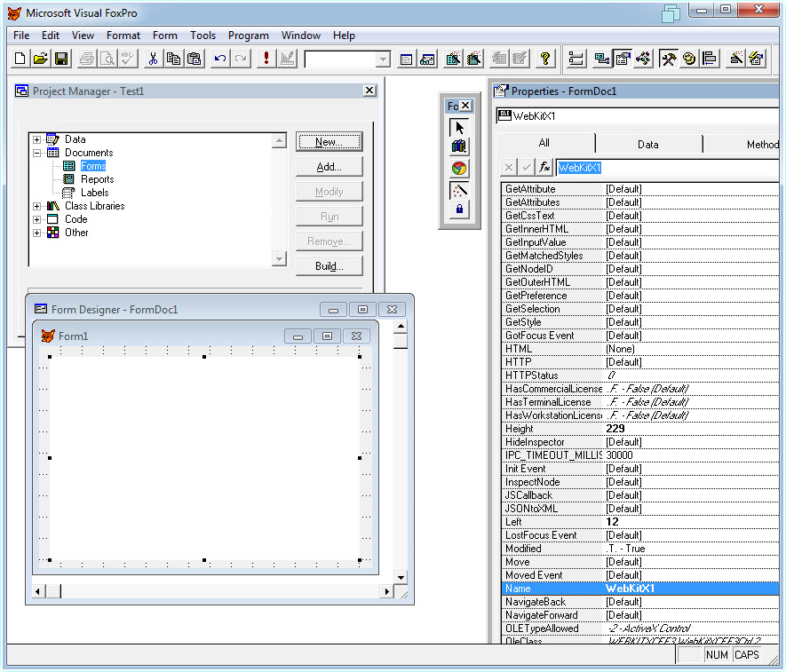Image resolution: width=786 pixels, height=672 pixels.
Task: Select the HTML property row
Action: pyautogui.click(x=640, y=349)
